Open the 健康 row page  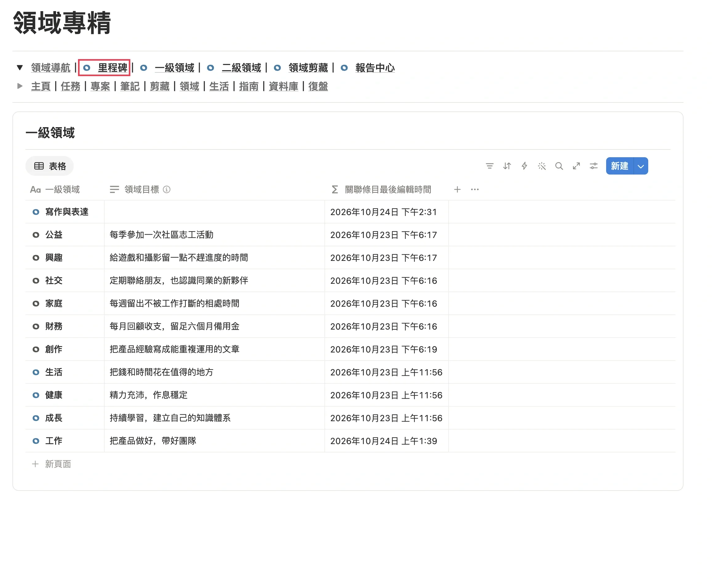point(54,395)
